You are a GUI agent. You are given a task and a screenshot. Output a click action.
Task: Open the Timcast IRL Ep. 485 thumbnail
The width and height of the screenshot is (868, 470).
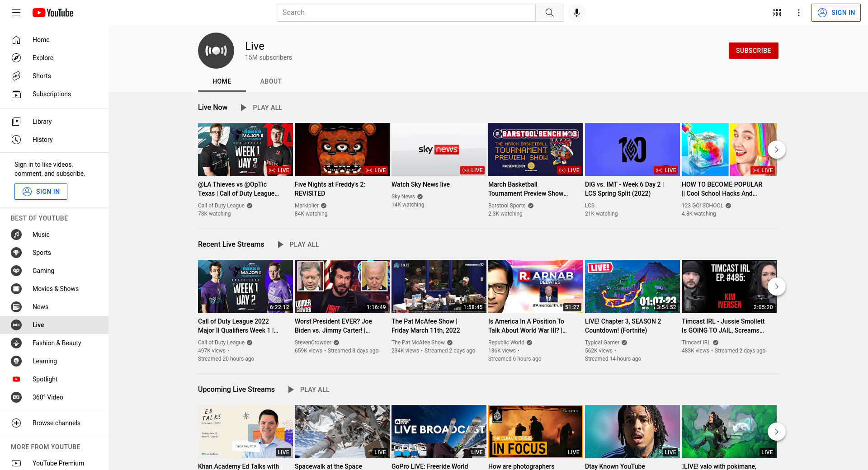pyautogui.click(x=729, y=287)
